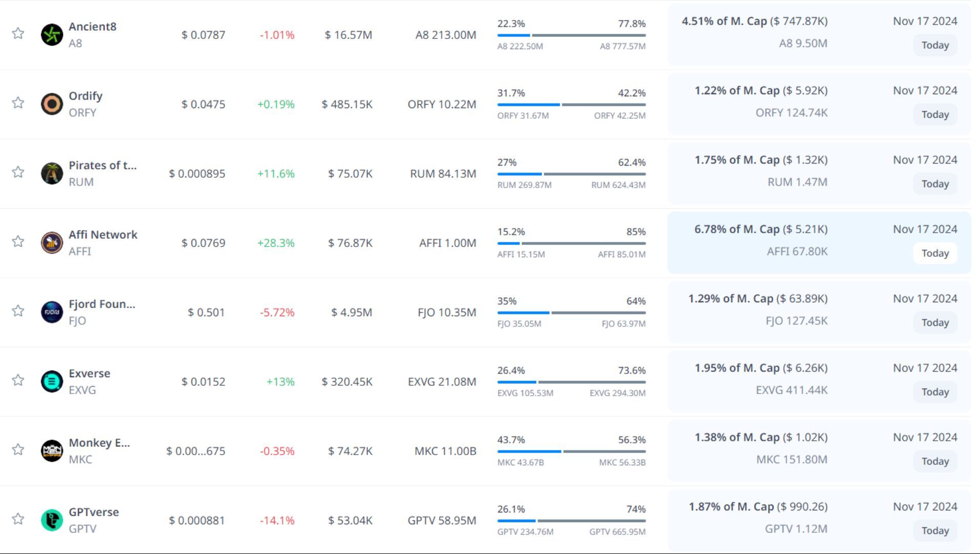Add Affi Network to watchlist star

18,241
